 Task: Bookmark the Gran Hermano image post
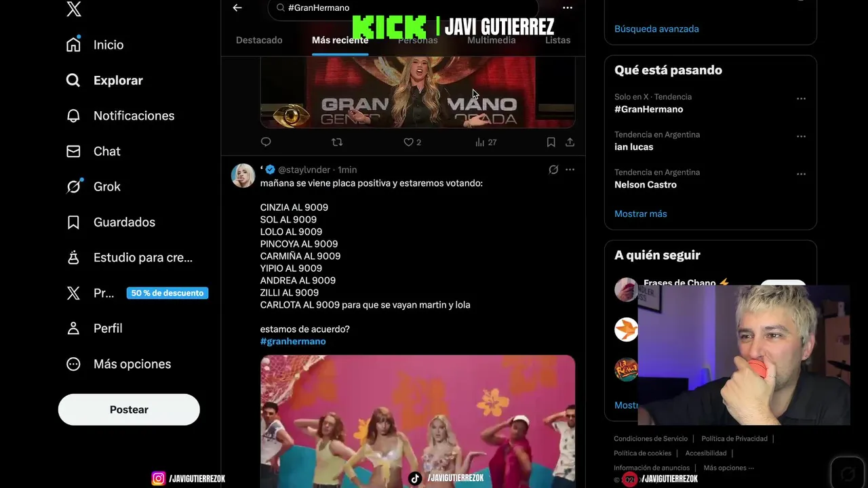pyautogui.click(x=551, y=142)
